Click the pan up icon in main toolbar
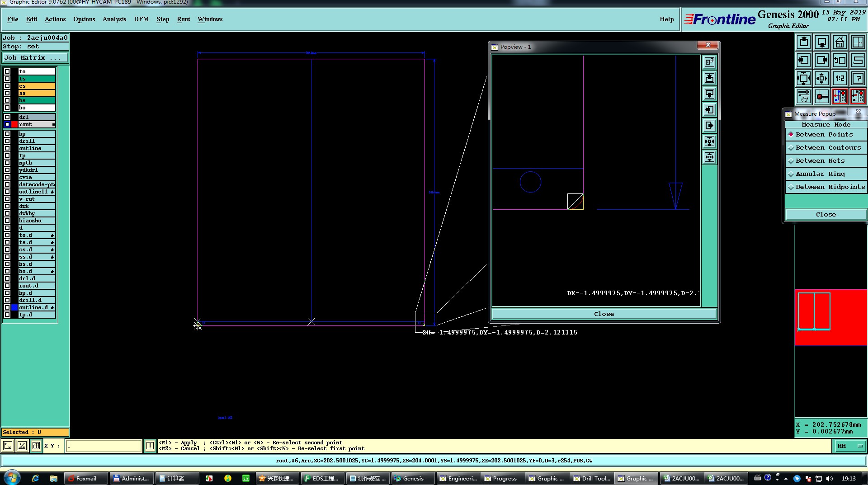Image resolution: width=868 pixels, height=485 pixels. (x=804, y=42)
